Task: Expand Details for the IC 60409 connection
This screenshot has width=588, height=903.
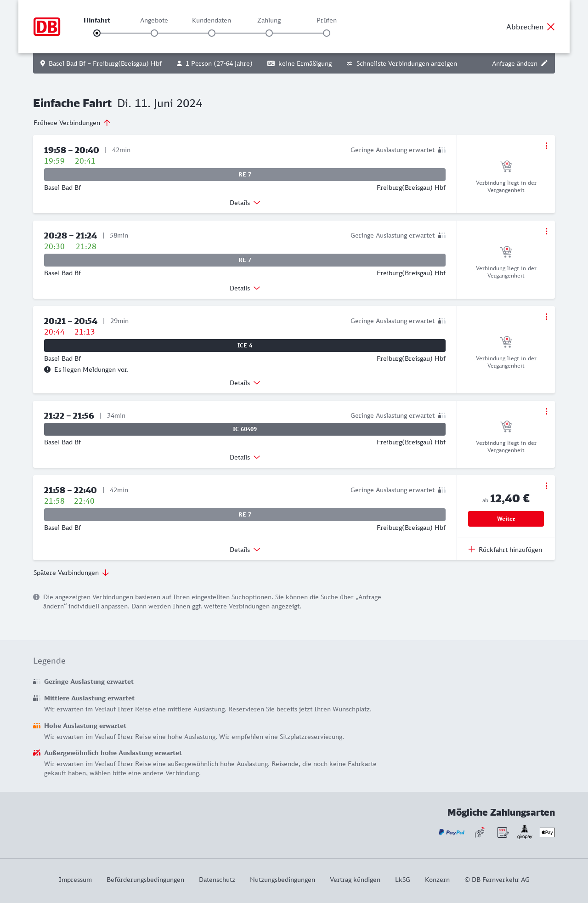Action: tap(245, 457)
